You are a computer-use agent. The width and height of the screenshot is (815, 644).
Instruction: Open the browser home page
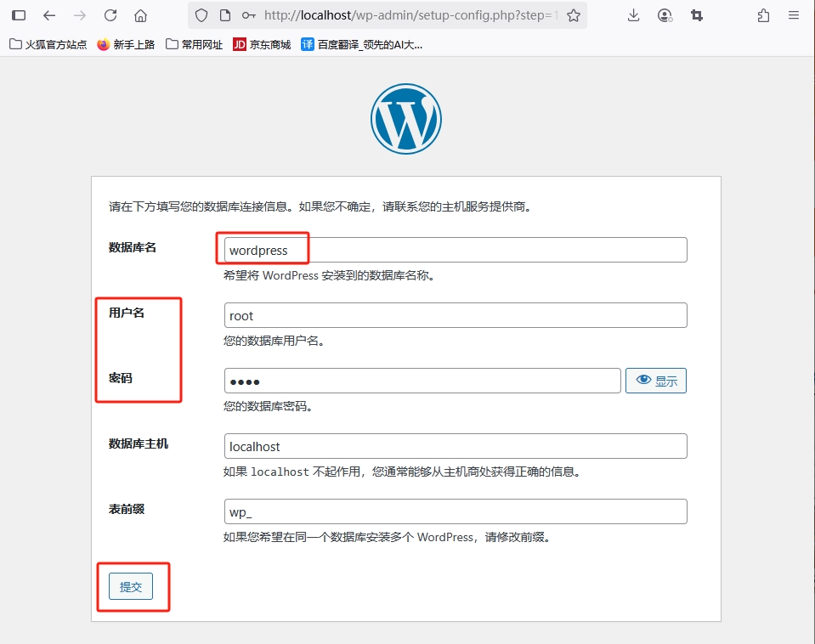tap(140, 15)
